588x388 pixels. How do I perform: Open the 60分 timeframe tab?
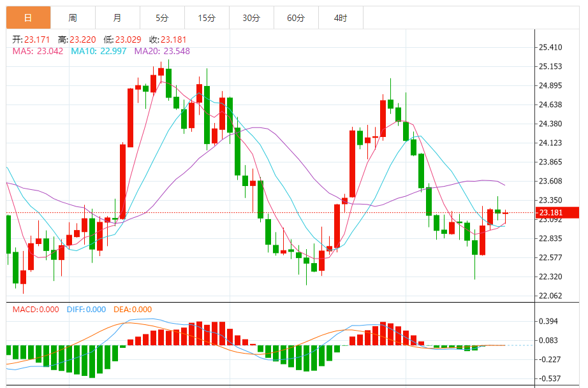click(x=296, y=18)
